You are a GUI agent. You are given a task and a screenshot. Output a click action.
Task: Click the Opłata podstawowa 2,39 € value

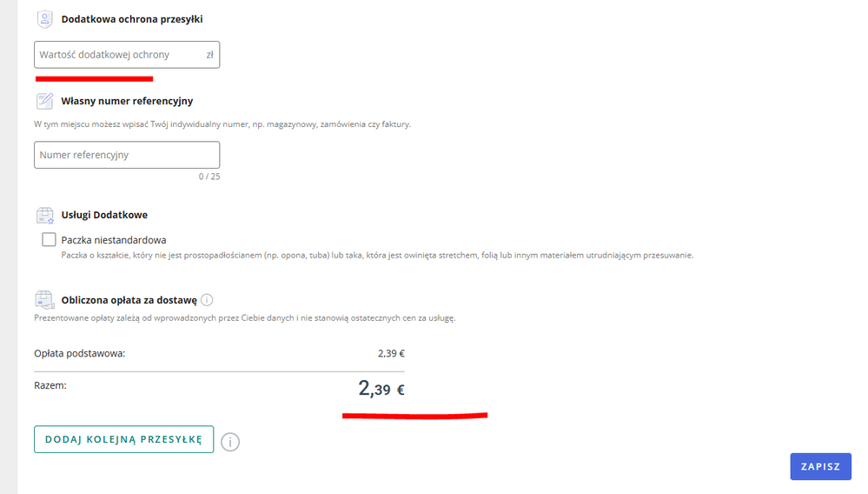(391, 353)
